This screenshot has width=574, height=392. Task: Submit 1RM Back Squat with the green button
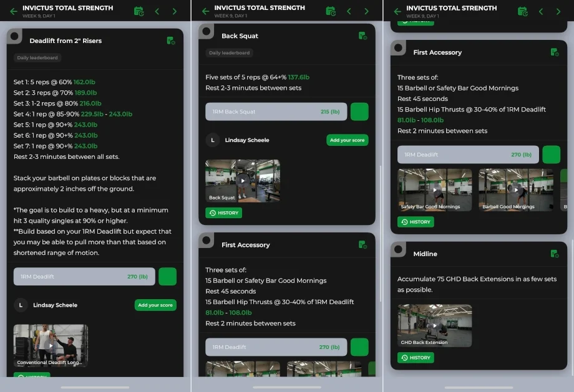pyautogui.click(x=359, y=112)
